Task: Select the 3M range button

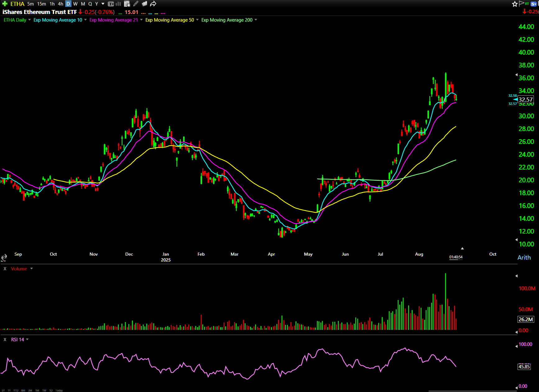Action: tap(30, 390)
